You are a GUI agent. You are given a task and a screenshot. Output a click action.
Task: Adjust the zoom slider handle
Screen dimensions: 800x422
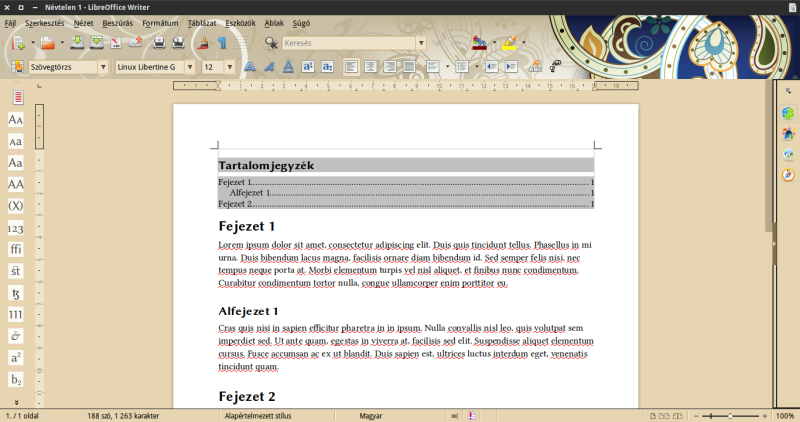[730, 416]
